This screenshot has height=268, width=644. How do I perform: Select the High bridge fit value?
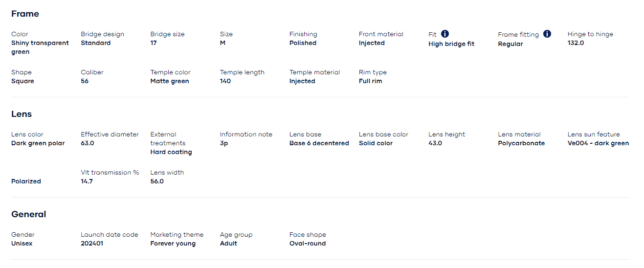click(451, 44)
